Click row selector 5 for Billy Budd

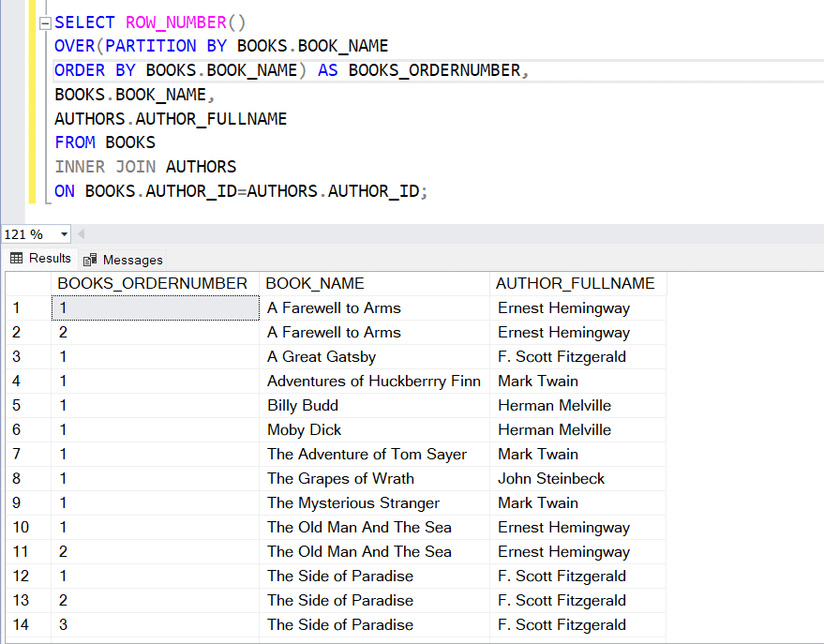16,405
